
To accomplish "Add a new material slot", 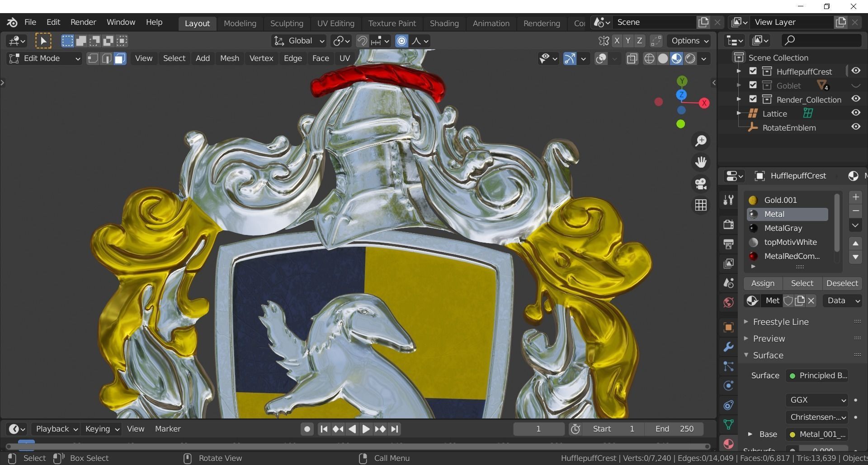I will click(x=855, y=197).
